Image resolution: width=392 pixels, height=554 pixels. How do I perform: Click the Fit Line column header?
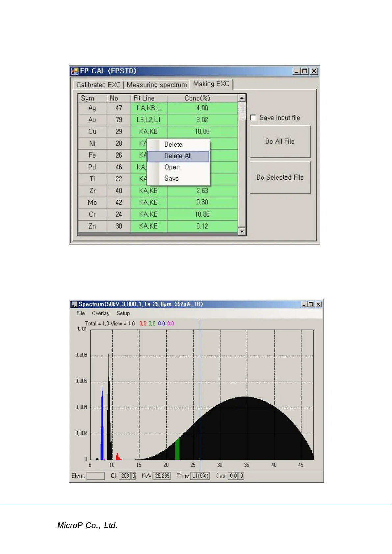pyautogui.click(x=149, y=98)
